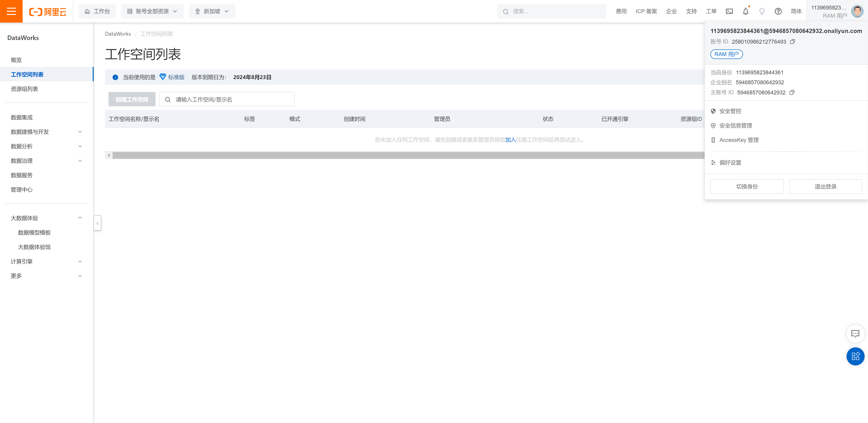Click the 状态 column header
The image size is (868, 423).
click(548, 119)
